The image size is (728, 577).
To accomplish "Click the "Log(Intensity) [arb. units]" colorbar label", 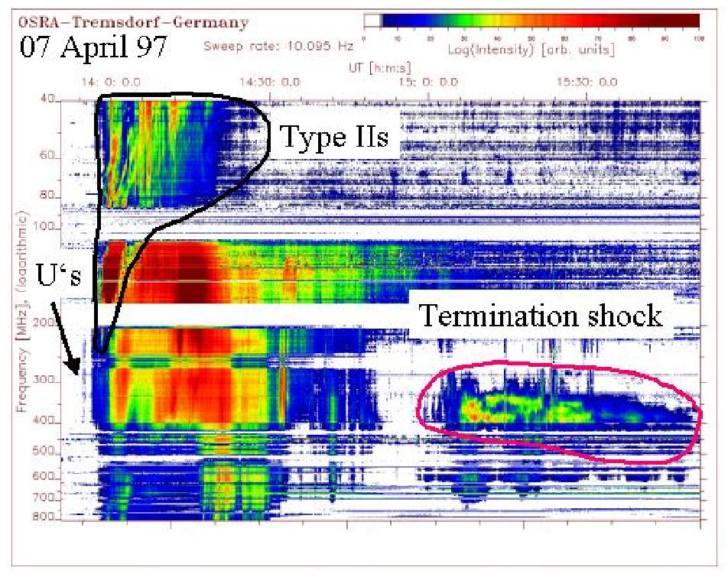I will coord(529,47).
